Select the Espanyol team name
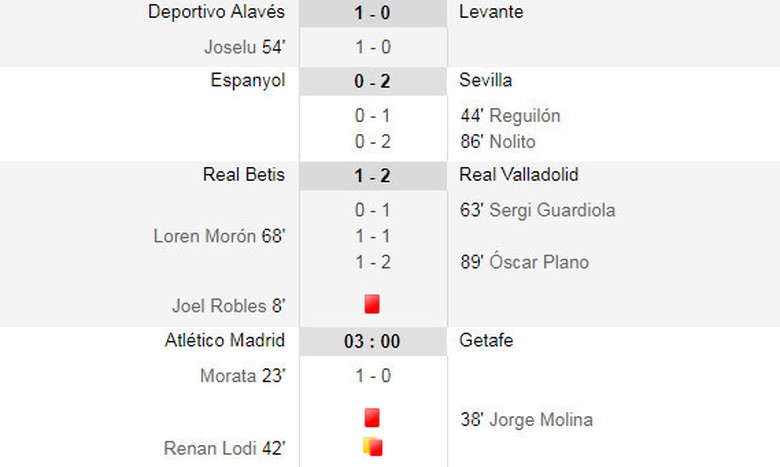Screen dimensions: 780x467 click(247, 81)
